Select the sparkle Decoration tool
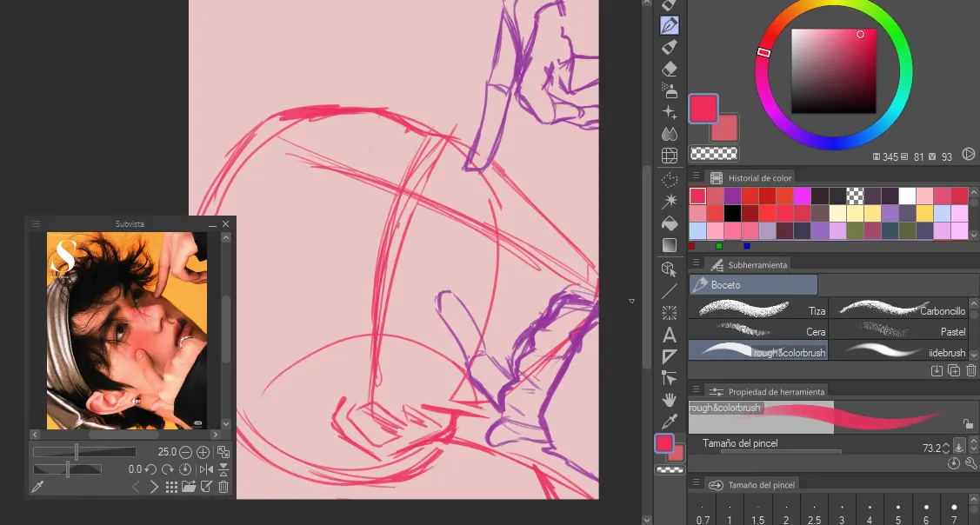The height and width of the screenshot is (525, 980). click(x=670, y=112)
